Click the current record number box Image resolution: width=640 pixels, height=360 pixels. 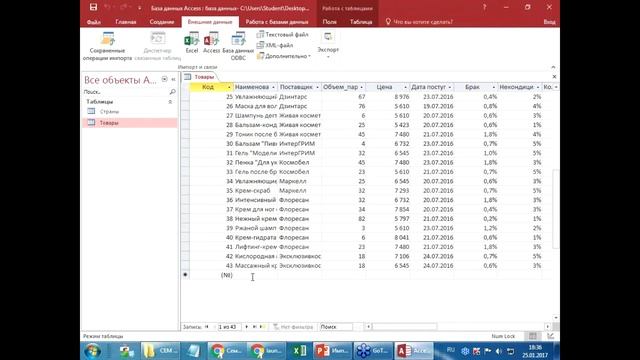[x=228, y=327]
